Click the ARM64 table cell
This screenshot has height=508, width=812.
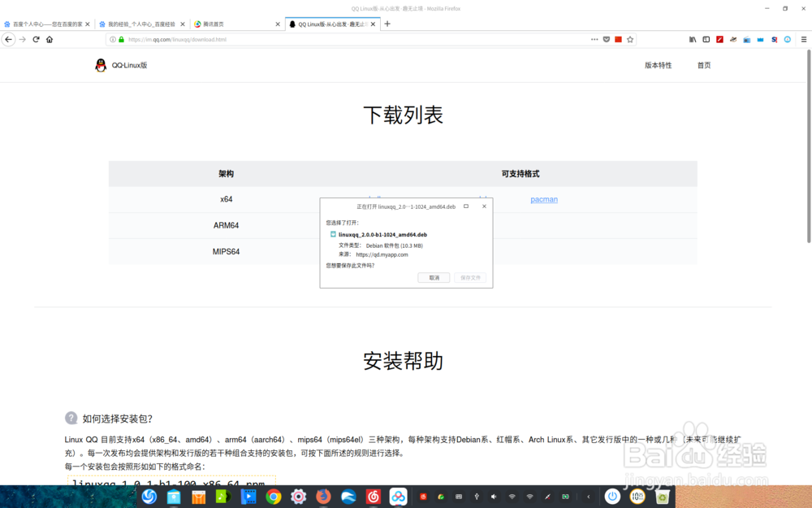click(226, 225)
